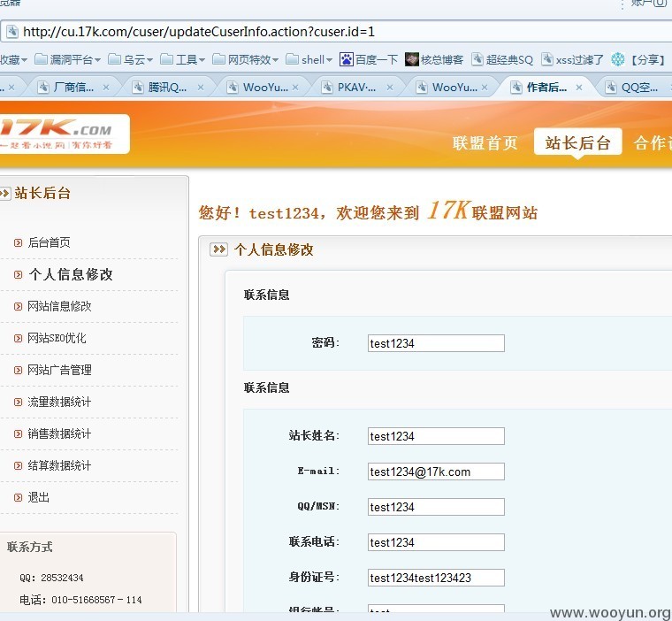Close the first WooYu... tab
672x621 pixels.
point(295,88)
